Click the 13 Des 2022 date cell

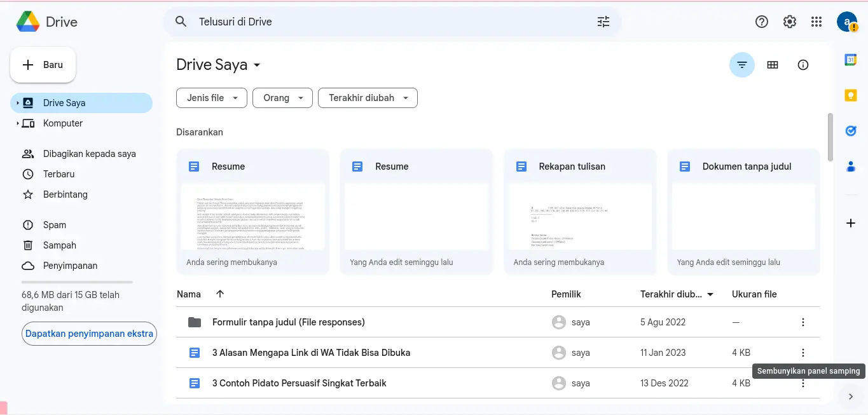[665, 383]
